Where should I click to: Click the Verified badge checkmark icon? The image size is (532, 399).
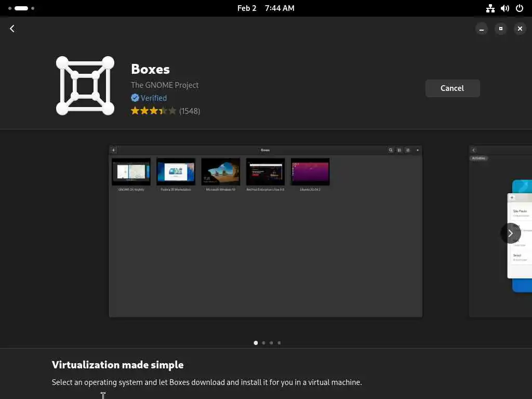coord(135,98)
